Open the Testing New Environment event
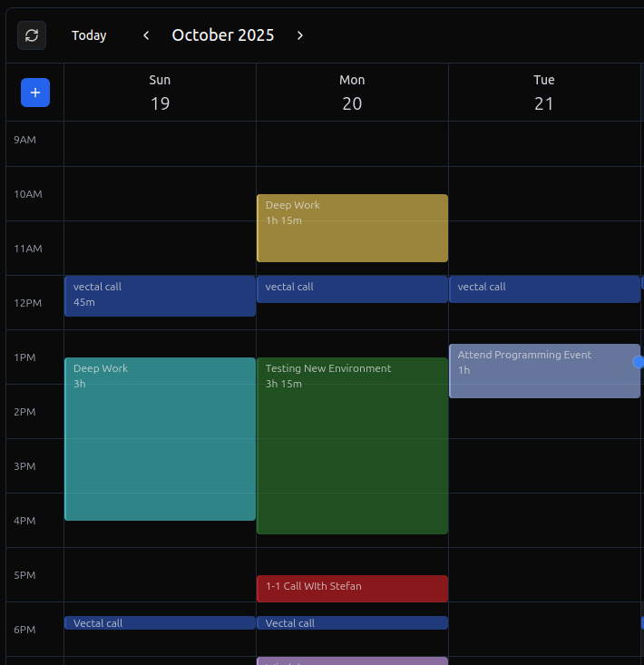Screen dimensions: 644x665 [x=352, y=446]
